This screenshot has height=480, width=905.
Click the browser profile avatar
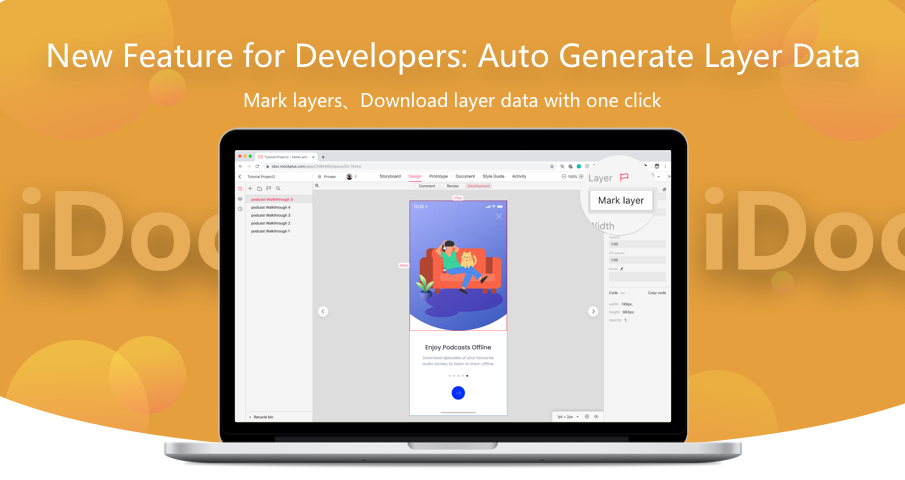(657, 166)
